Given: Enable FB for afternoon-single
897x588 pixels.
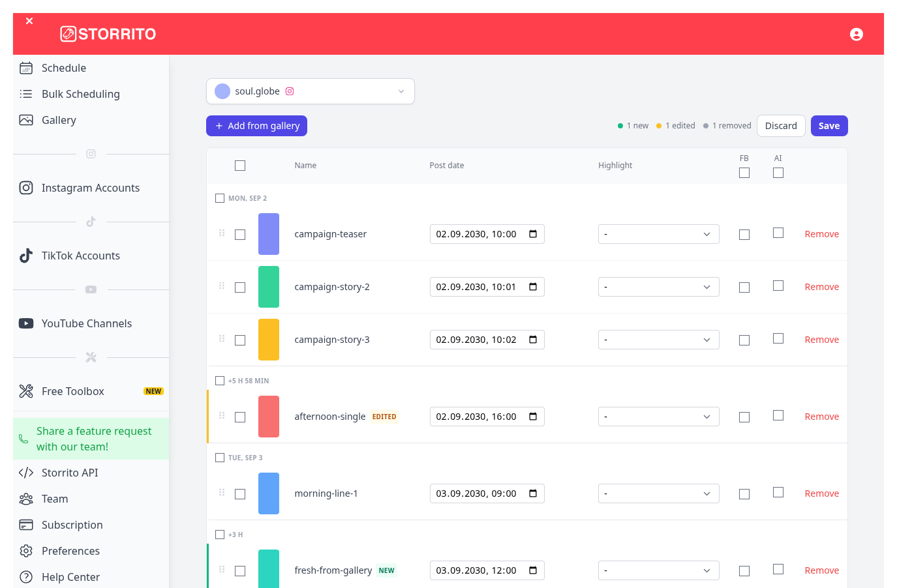Looking at the screenshot, I should click(x=744, y=417).
